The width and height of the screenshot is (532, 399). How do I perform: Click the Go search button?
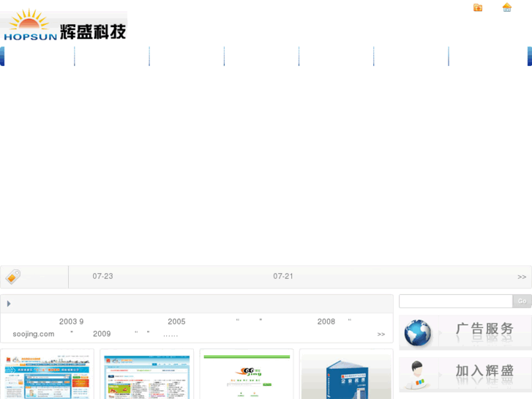522,301
